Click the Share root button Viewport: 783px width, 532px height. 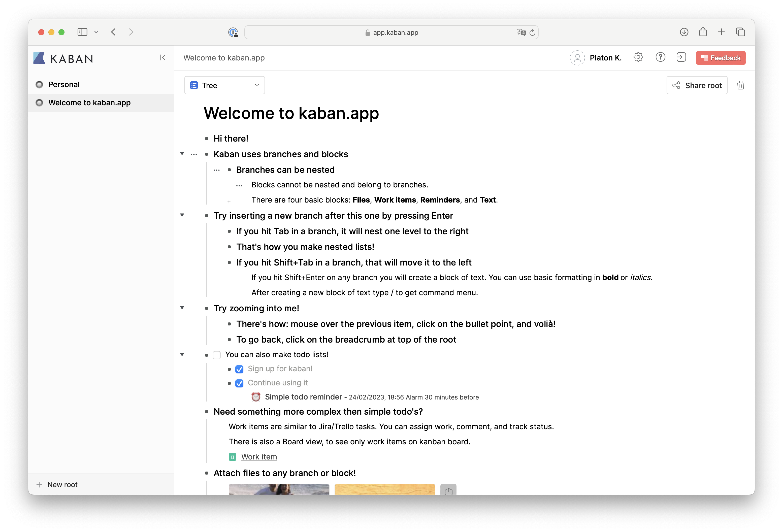point(697,85)
